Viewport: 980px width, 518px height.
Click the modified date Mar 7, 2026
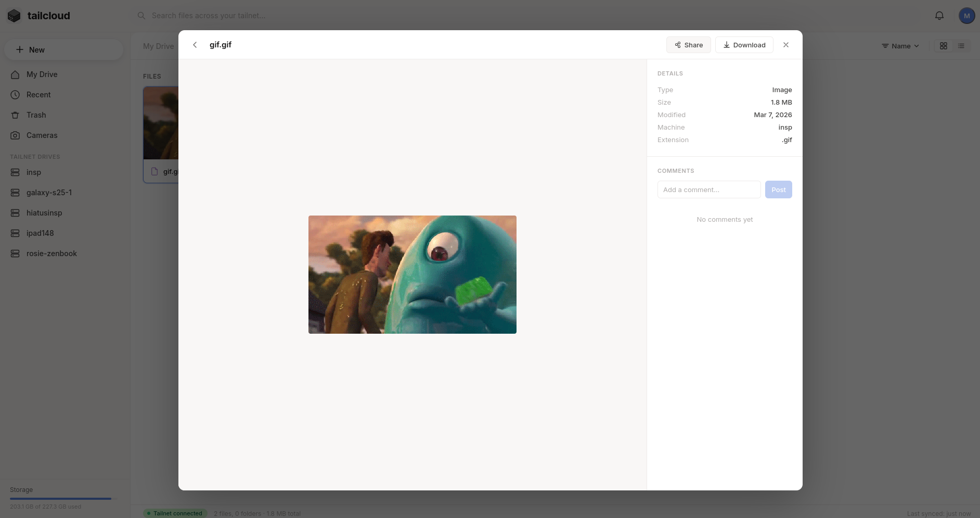pyautogui.click(x=773, y=115)
